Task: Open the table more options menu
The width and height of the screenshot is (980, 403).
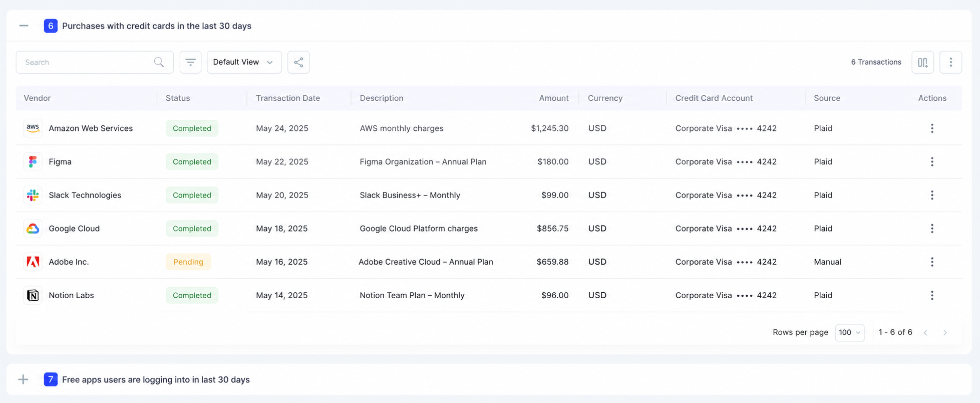Action: (950, 62)
